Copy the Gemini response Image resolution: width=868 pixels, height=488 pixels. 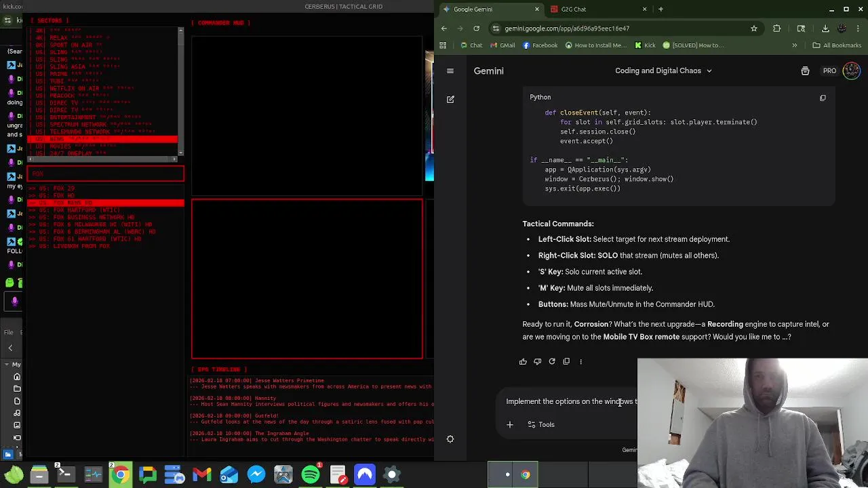[x=566, y=361]
